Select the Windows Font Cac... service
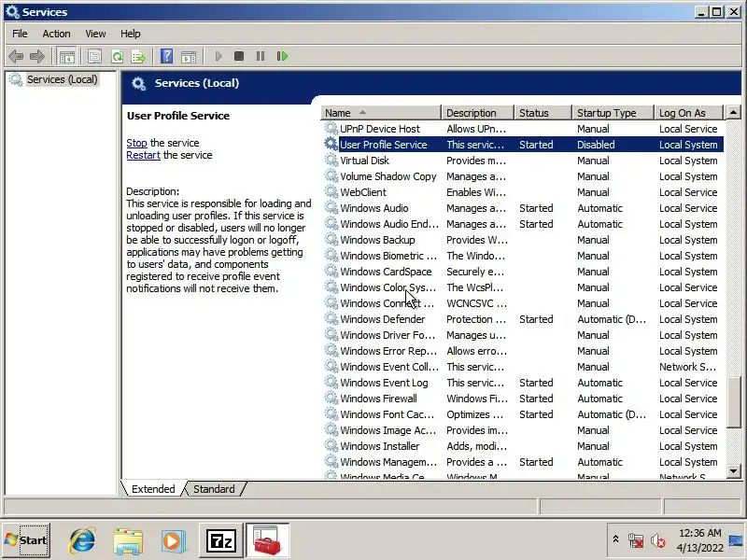 (523, 414)
